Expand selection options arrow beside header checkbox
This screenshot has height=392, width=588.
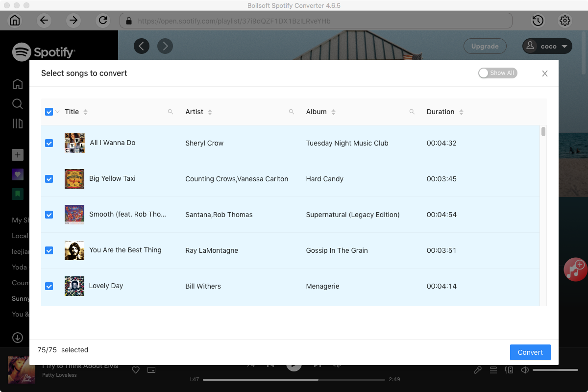pyautogui.click(x=57, y=112)
